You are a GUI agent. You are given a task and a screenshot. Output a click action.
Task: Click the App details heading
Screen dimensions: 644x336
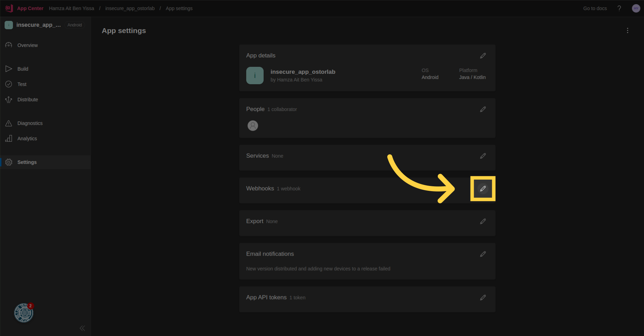tap(261, 56)
